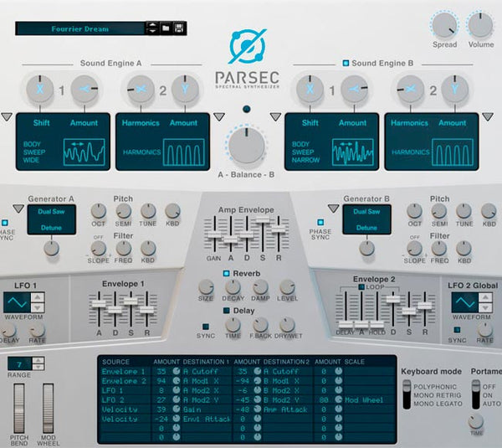This screenshot has height=448, width=502.
Task: Click Envelope 1 A slider handle
Action: point(99,304)
